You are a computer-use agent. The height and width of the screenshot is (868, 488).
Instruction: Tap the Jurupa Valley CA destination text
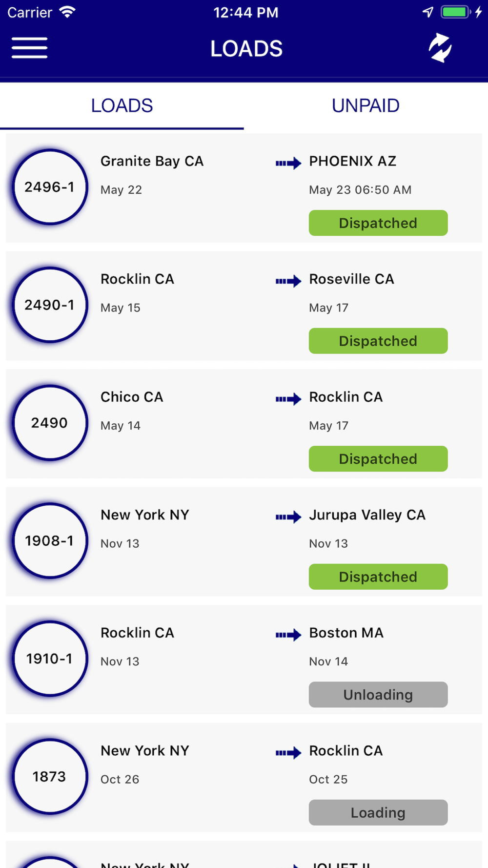[367, 515]
